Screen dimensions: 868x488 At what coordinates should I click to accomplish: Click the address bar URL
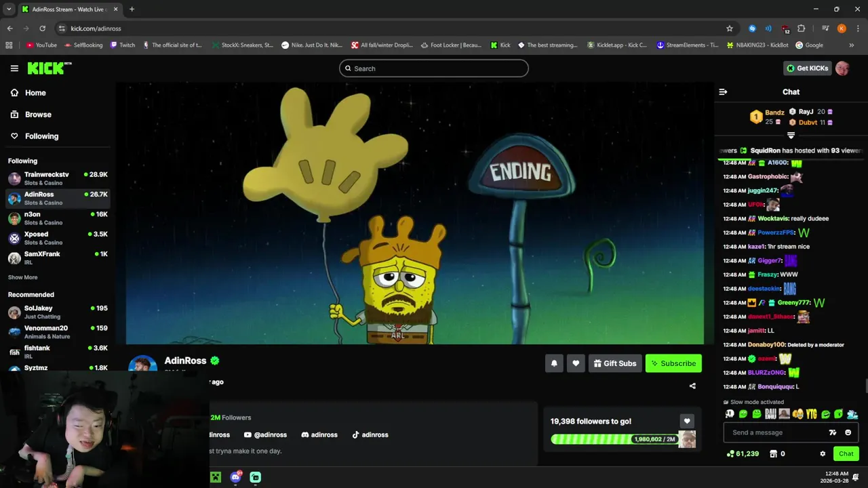click(96, 28)
